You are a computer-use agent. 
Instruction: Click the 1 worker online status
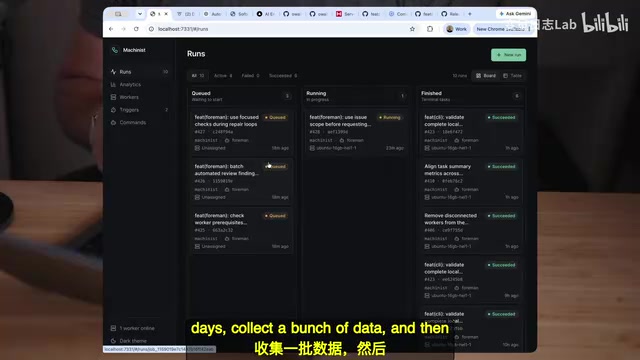(x=133, y=328)
